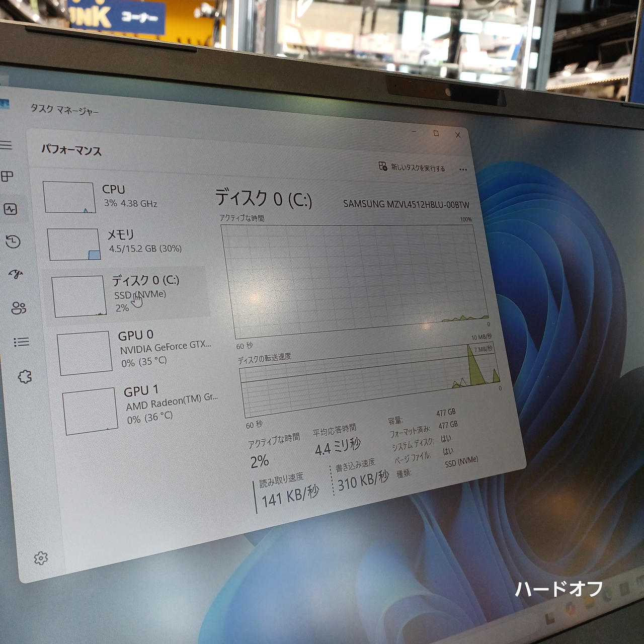Open the three-dot more options menu
644x644 pixels.
(463, 170)
